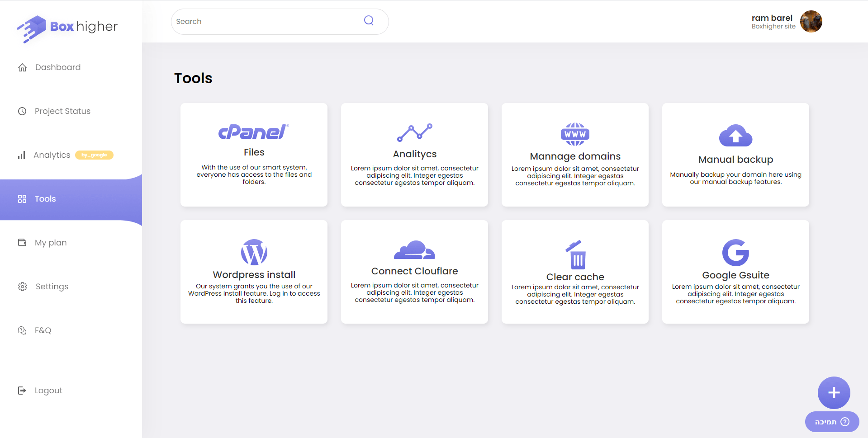
Task: Click the Tools grid icon in sidebar
Action: pos(22,199)
